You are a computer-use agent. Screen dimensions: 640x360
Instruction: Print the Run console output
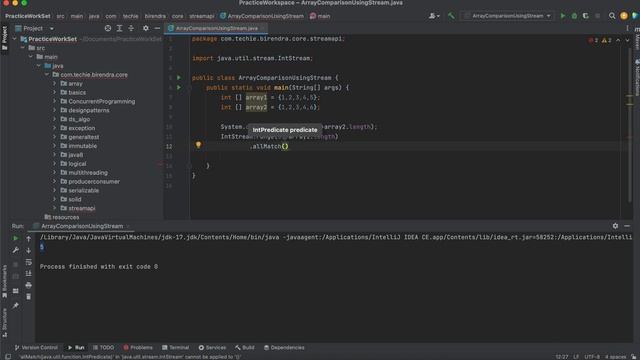coord(29,285)
